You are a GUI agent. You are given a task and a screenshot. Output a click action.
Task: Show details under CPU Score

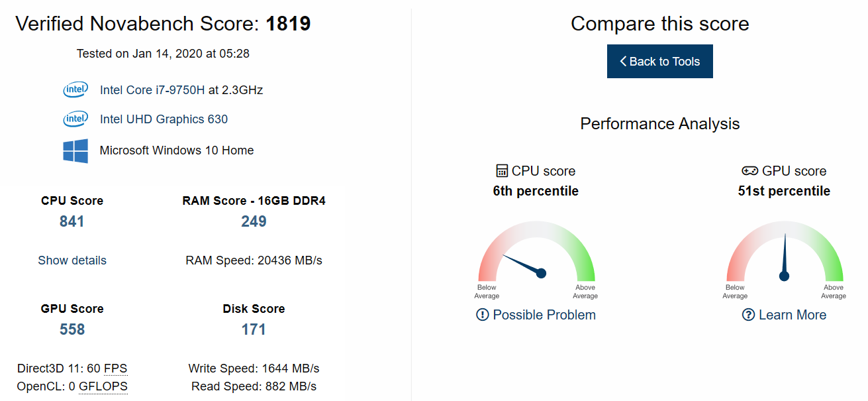click(x=72, y=260)
